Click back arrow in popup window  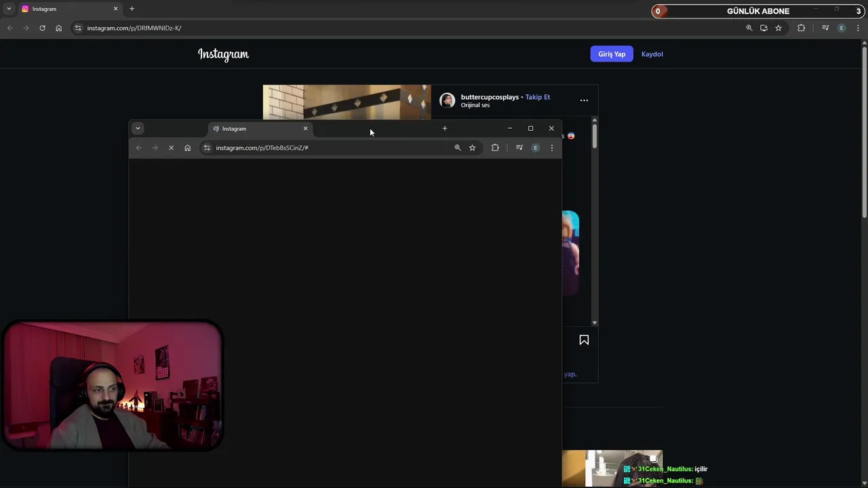click(138, 148)
